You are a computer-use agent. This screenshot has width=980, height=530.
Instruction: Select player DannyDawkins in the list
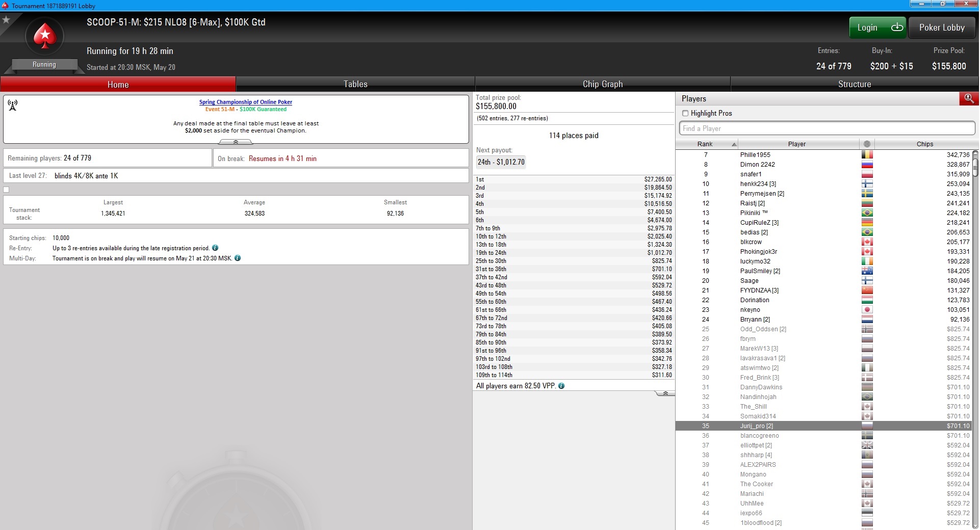click(823, 387)
